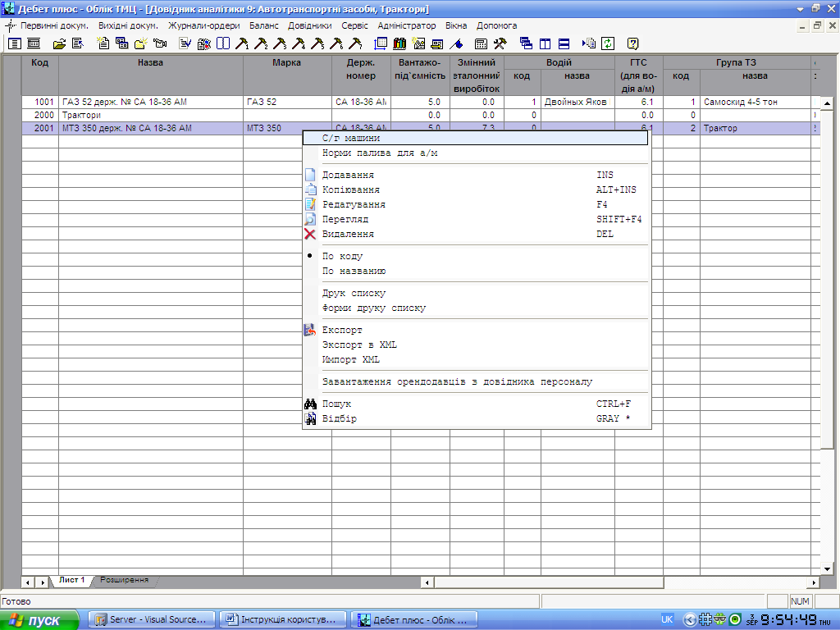Click the hammer number 5 toolbar icon
Image resolution: width=840 pixels, height=630 pixels.
point(317,44)
